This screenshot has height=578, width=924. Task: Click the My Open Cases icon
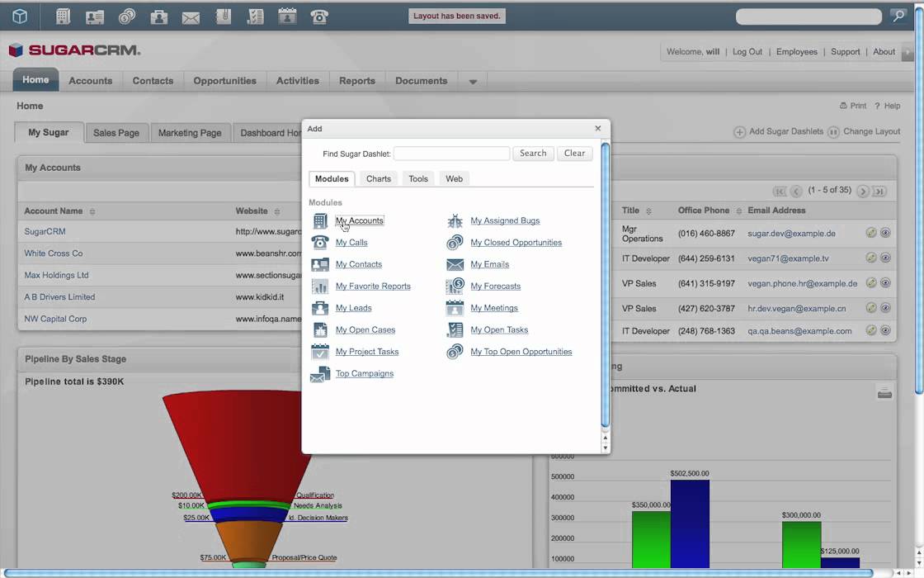click(320, 329)
